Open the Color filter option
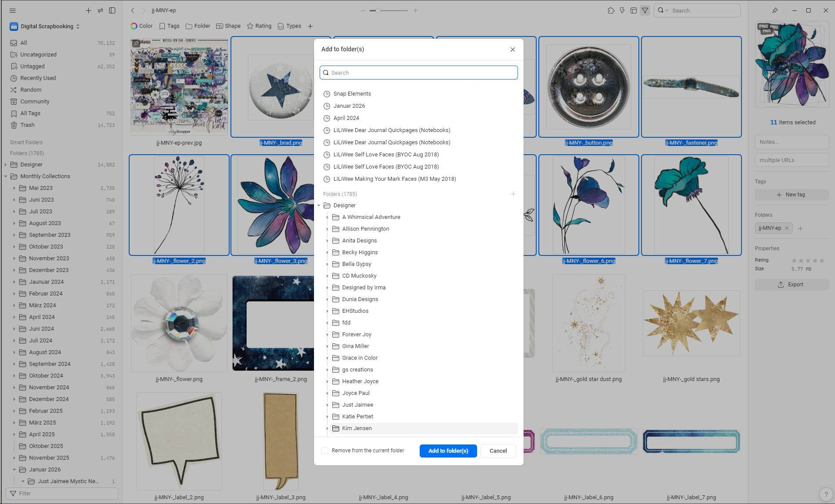835x504 pixels. 141,26
